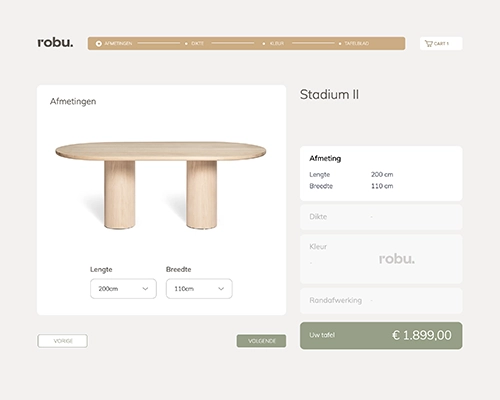Click the Volgende button
The image size is (500, 400).
tap(261, 341)
